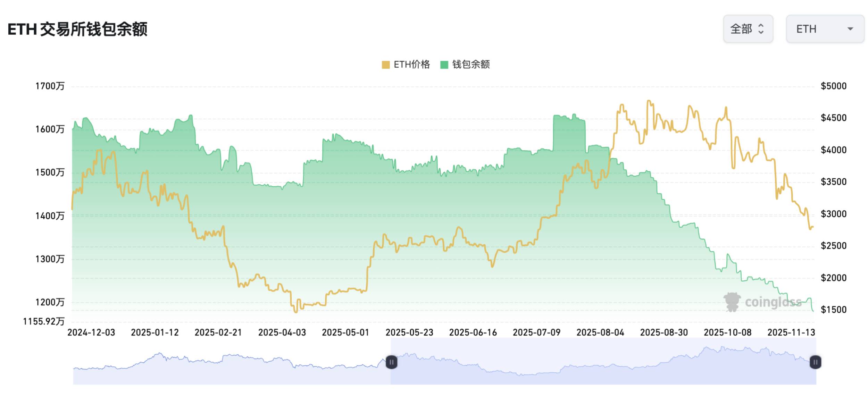Click the coinglass watermark text

click(773, 302)
